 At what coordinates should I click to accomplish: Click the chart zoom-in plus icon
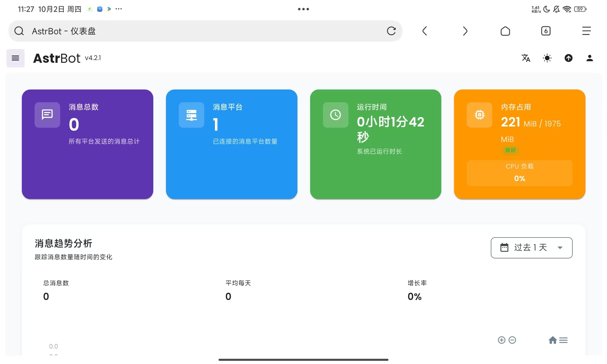(x=501, y=340)
